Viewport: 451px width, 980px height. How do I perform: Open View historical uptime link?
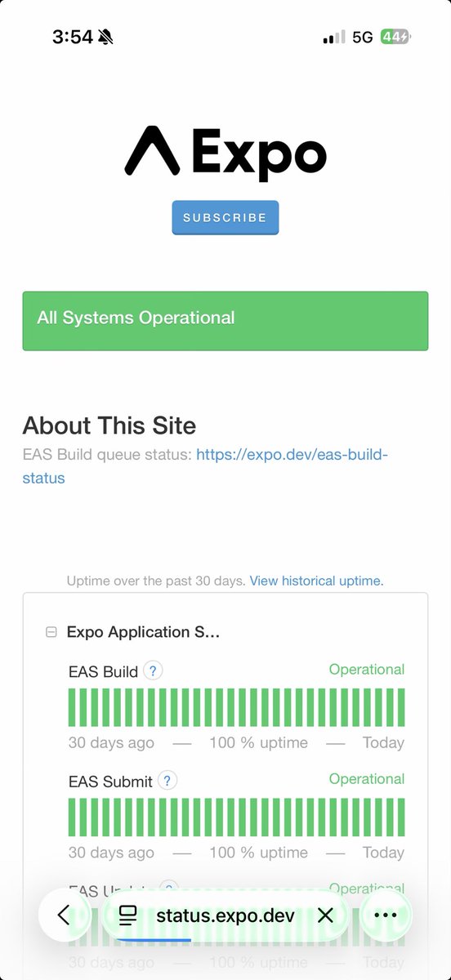click(x=316, y=581)
